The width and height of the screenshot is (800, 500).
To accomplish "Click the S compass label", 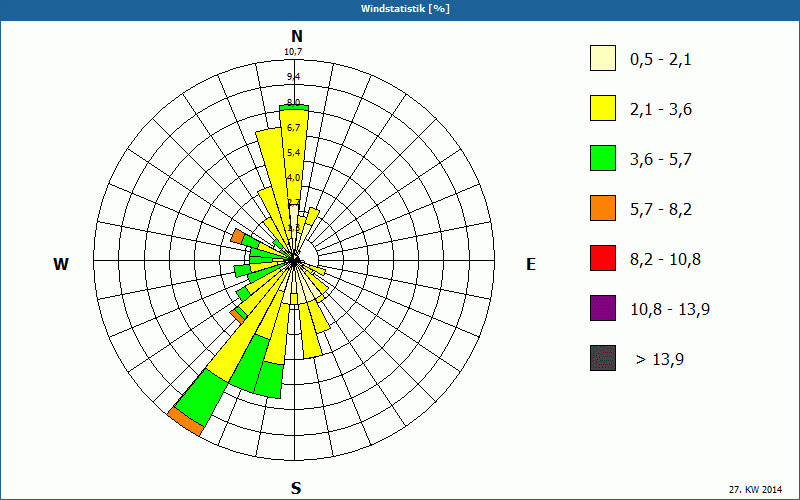I will (296, 488).
